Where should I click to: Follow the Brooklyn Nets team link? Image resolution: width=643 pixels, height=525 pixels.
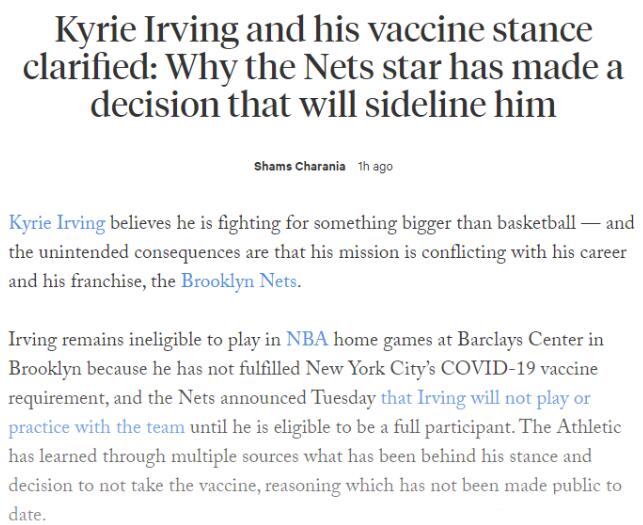point(239,281)
